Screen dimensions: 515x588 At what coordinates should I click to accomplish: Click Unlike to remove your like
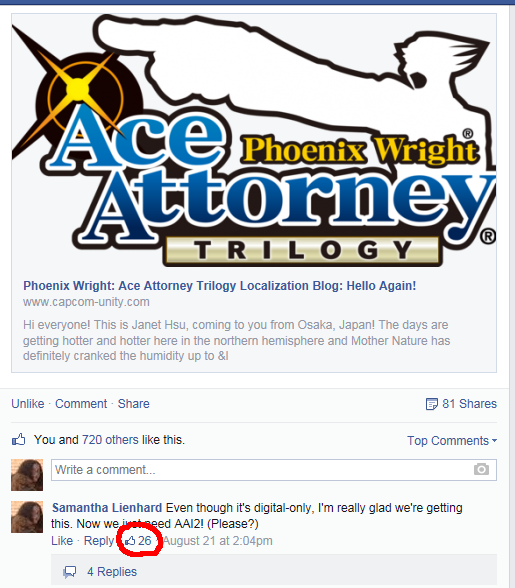pyautogui.click(x=28, y=404)
